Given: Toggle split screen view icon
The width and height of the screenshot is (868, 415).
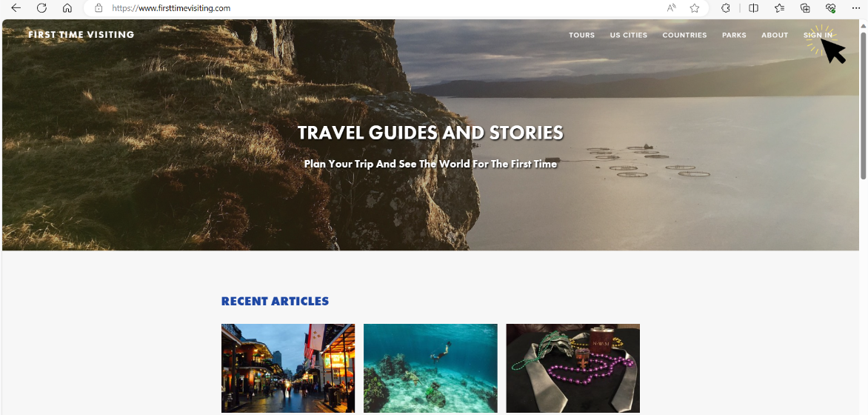Looking at the screenshot, I should coord(753,8).
